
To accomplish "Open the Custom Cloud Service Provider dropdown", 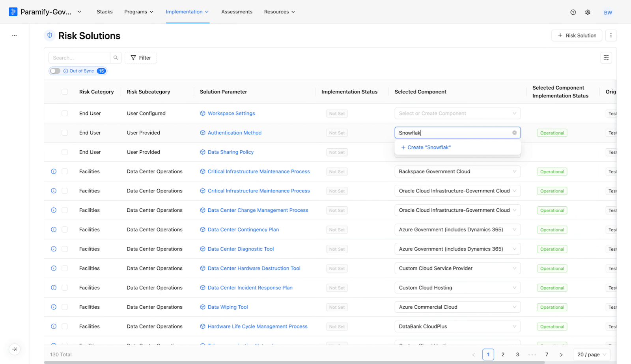I will (x=457, y=268).
